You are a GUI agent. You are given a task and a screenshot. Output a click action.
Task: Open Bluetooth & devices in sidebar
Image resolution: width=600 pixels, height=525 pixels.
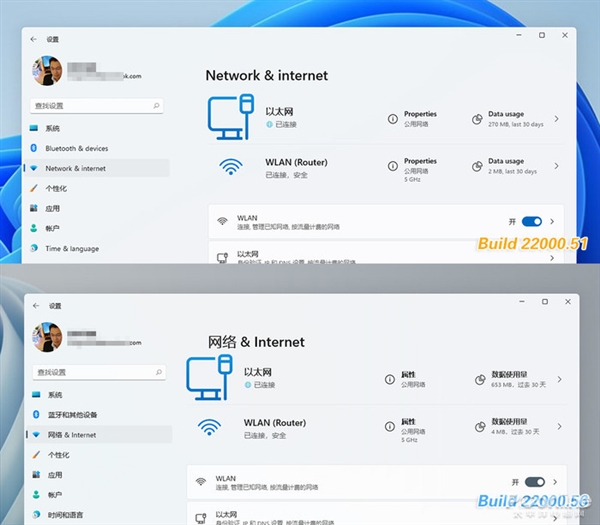point(96,148)
